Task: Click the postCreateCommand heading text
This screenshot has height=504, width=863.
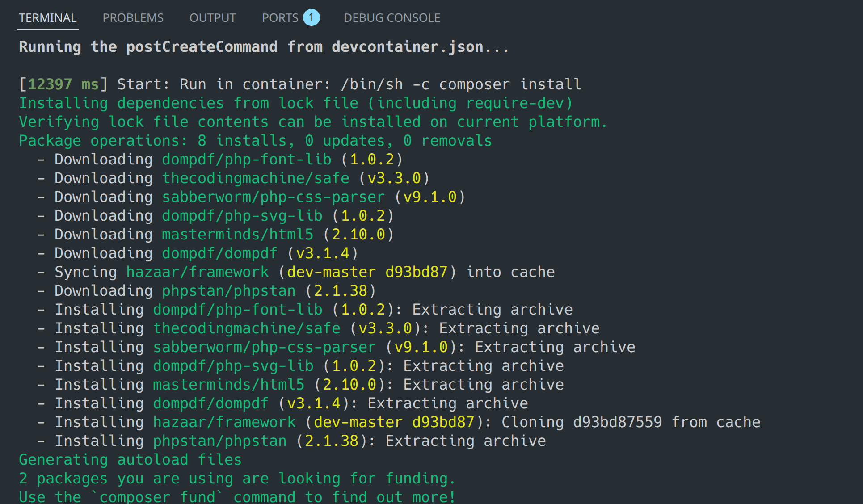Action: click(202, 46)
